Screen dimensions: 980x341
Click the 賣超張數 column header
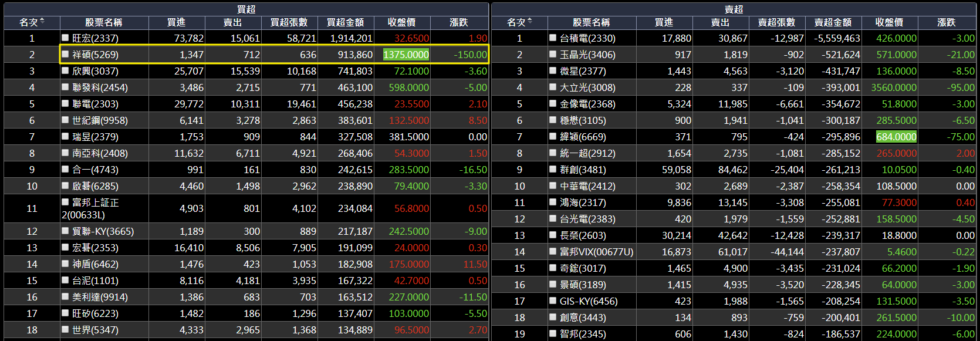(776, 22)
